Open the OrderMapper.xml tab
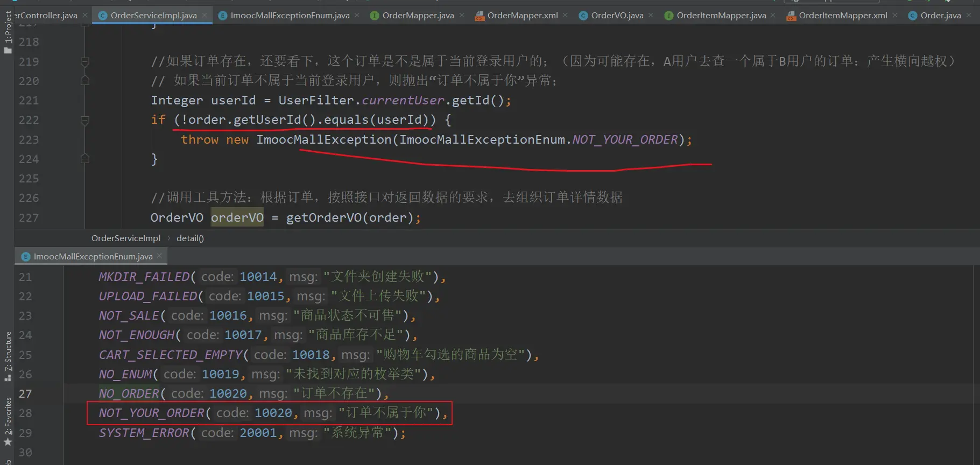980x465 pixels. [x=522, y=15]
